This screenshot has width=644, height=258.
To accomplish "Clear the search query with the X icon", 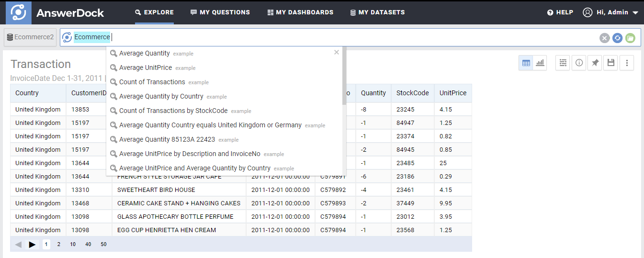I will pos(605,38).
